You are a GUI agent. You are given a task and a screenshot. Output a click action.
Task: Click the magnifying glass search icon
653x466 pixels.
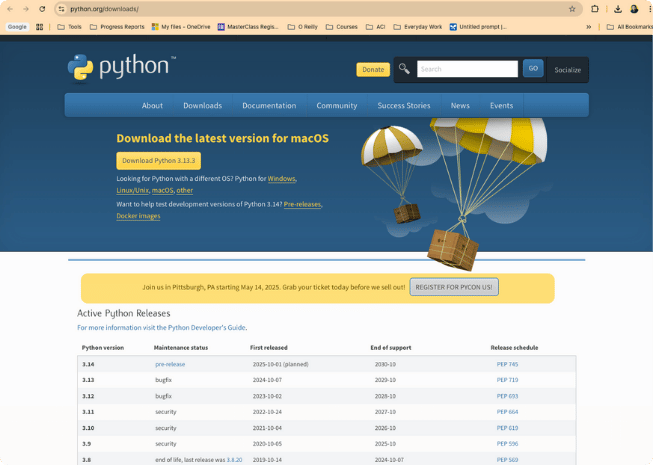404,69
